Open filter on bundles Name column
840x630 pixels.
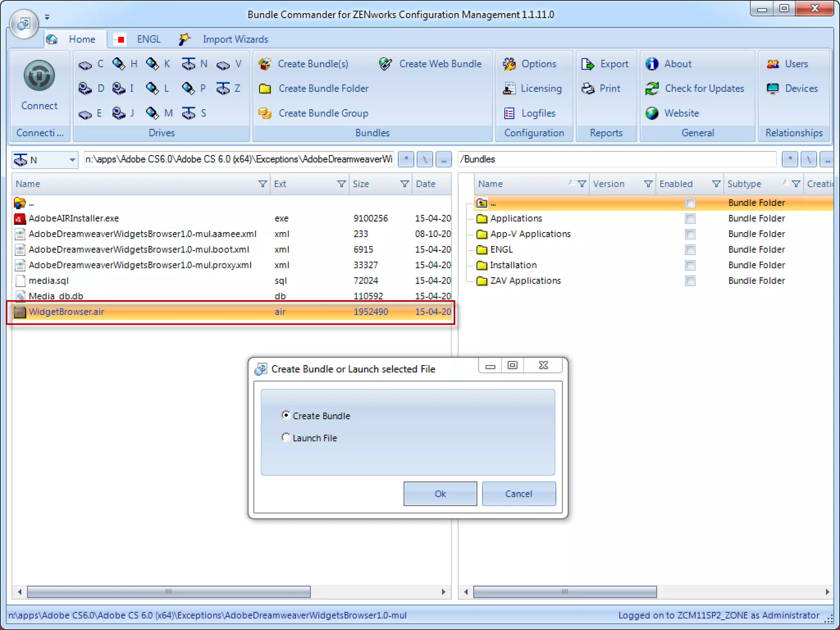tap(582, 184)
